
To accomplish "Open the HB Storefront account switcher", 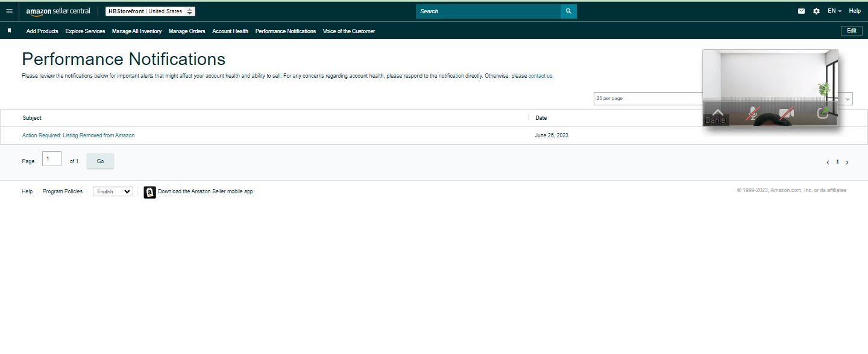I will (150, 11).
